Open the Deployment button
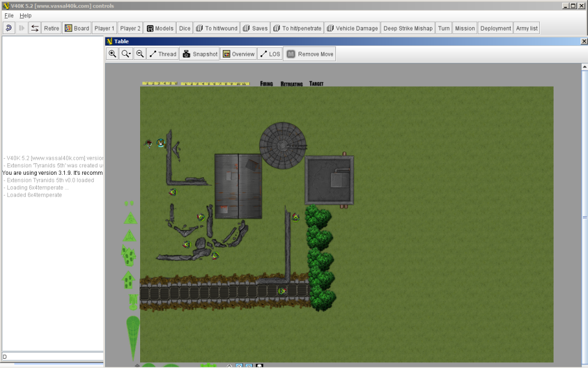The width and height of the screenshot is (588, 368). click(x=496, y=28)
